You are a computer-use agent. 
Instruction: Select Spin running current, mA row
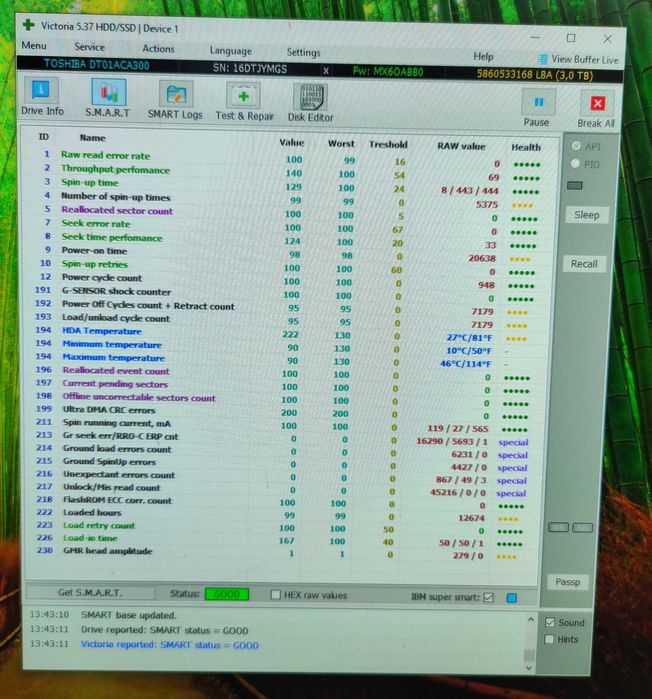[287, 425]
